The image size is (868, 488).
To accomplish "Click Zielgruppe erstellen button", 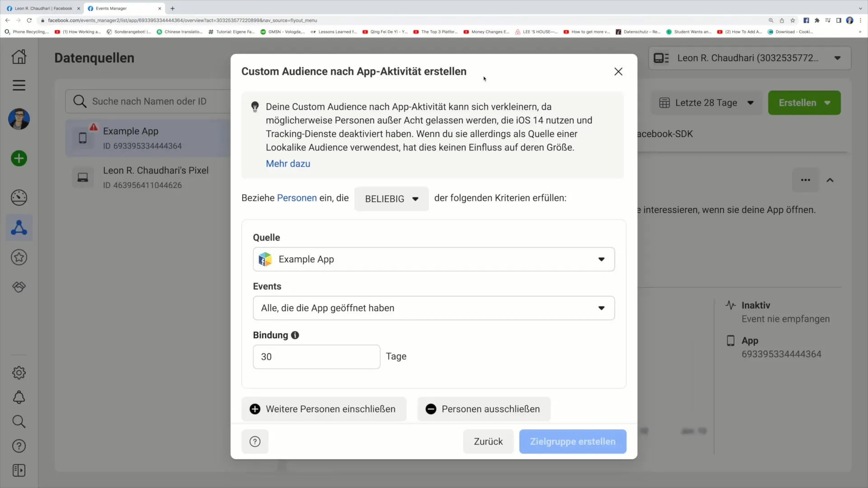I will point(573,441).
